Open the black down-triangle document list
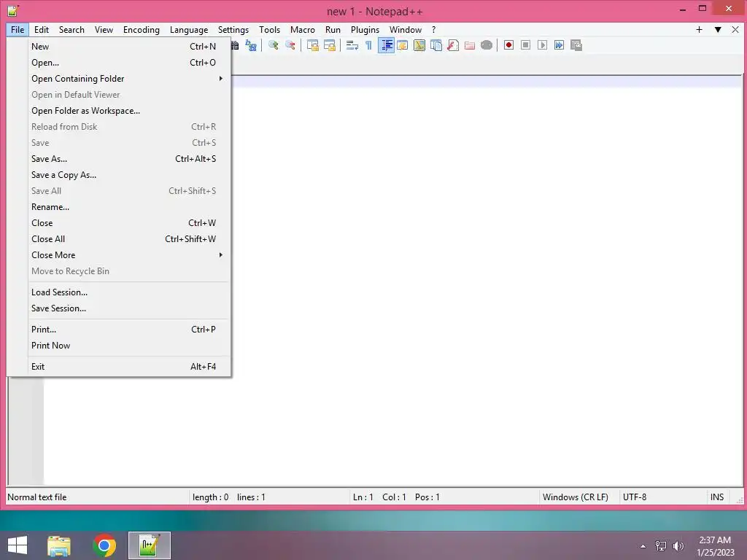Image resolution: width=747 pixels, height=560 pixels. tap(718, 29)
